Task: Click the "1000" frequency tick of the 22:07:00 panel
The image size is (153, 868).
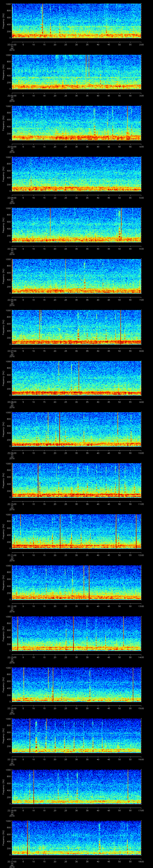Action: click(x=8, y=311)
